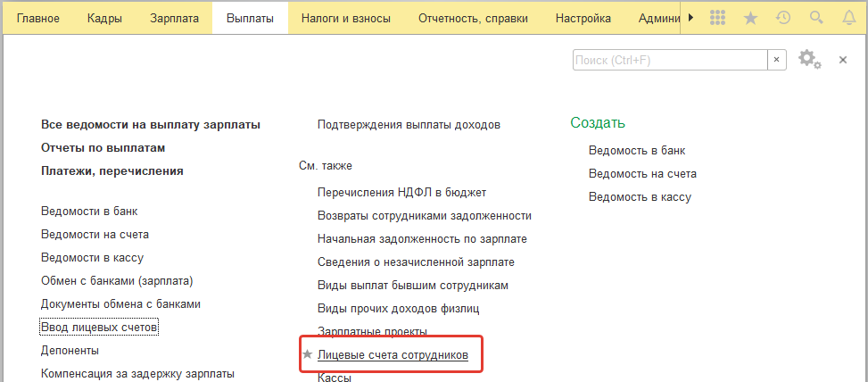868x382 pixels.
Task: Open the History clock icon
Action: click(x=782, y=18)
